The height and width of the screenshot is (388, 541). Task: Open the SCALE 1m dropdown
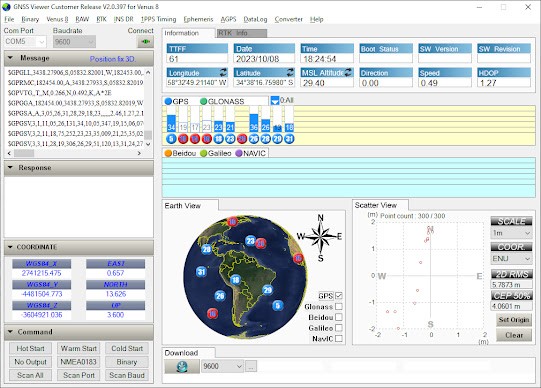[x=511, y=233]
